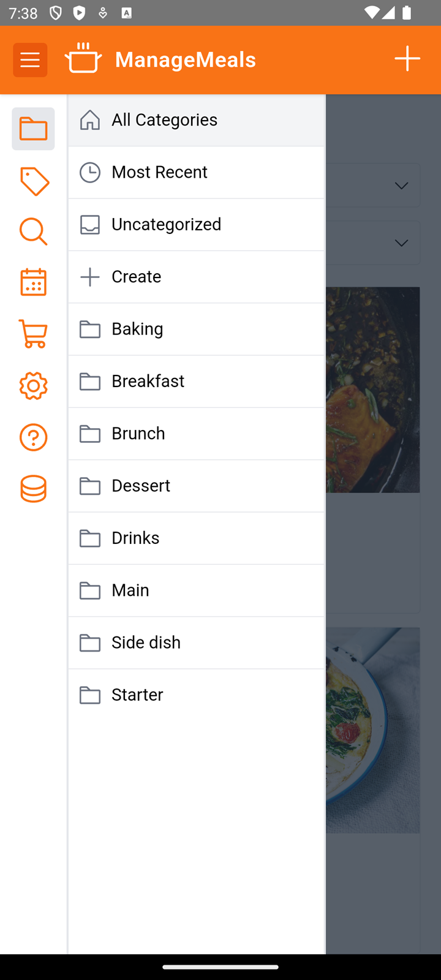This screenshot has height=980, width=441.
Task: Choose the Side dish category
Action: pyautogui.click(x=196, y=643)
